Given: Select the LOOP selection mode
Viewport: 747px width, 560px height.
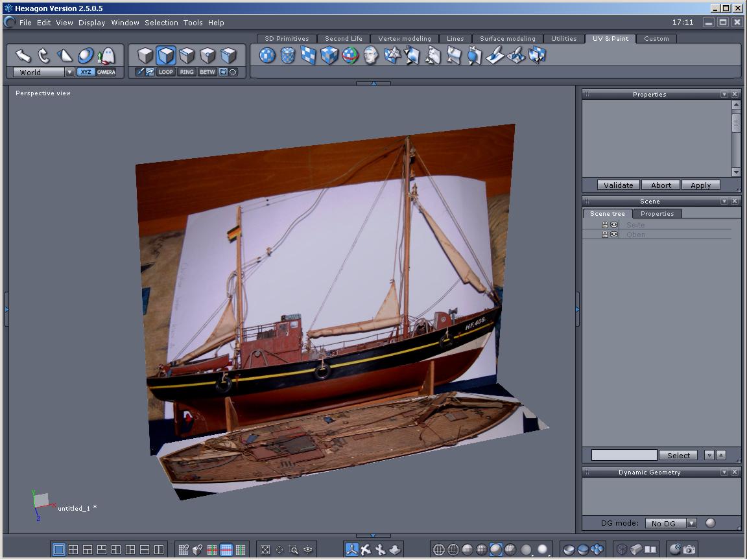Looking at the screenshot, I should click(166, 72).
